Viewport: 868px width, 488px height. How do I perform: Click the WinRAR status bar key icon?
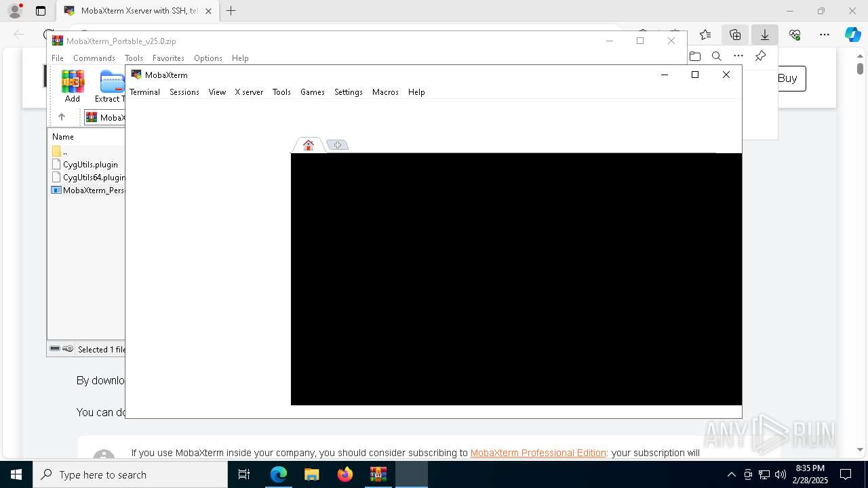click(68, 349)
